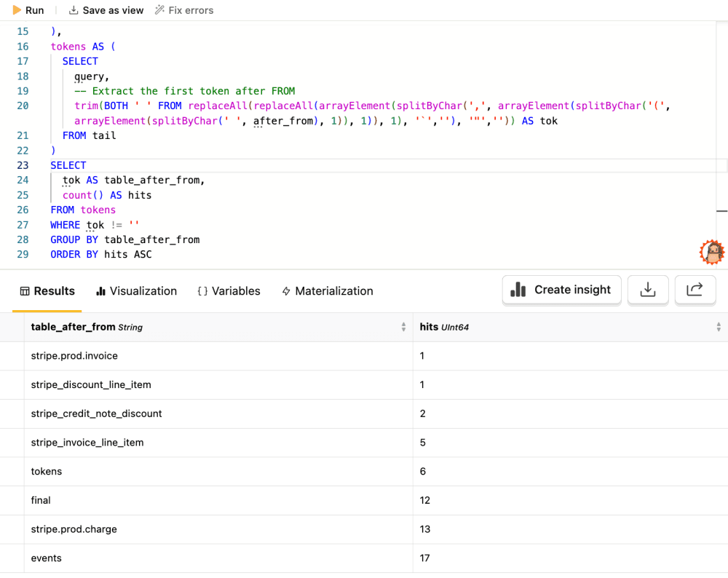The width and height of the screenshot is (728, 578).
Task: Click Create insight button
Action: [561, 290]
